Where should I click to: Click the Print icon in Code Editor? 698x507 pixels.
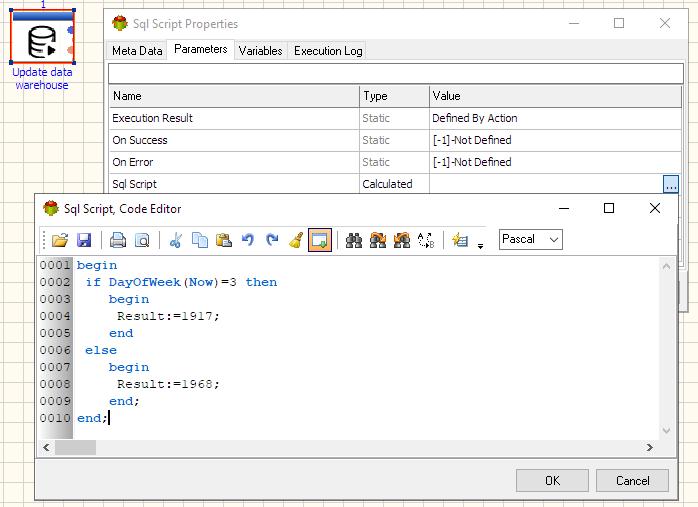click(x=118, y=240)
